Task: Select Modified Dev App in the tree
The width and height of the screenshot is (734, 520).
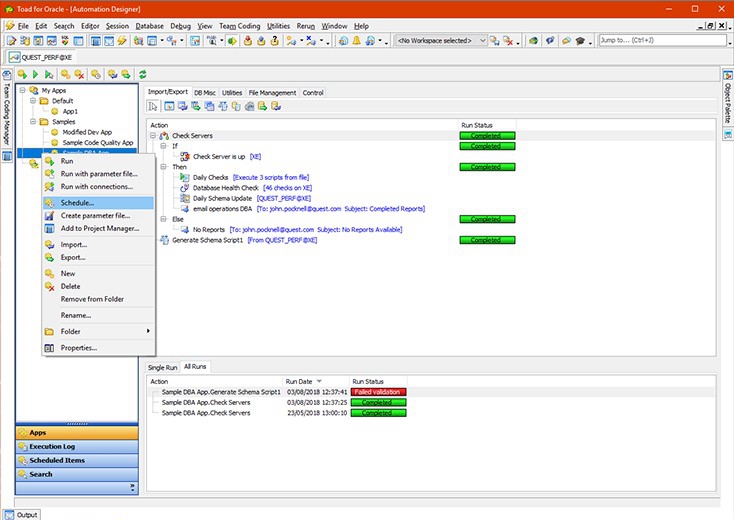Action: (87, 132)
